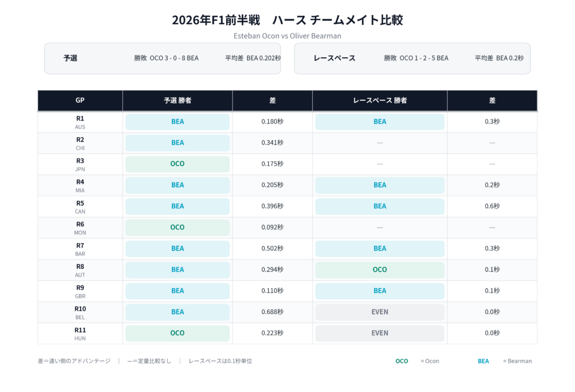Click the OCO qualifying badge in R6 MON row

click(x=177, y=227)
